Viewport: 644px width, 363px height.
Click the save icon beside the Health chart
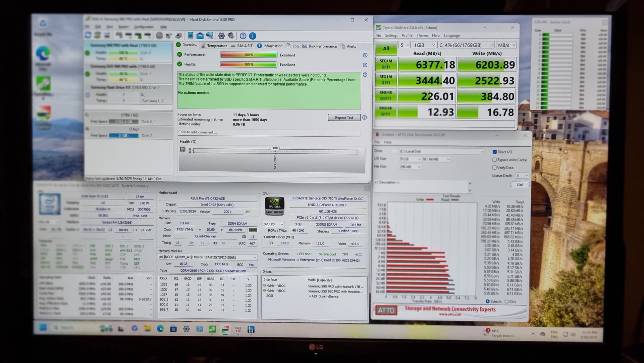click(182, 149)
